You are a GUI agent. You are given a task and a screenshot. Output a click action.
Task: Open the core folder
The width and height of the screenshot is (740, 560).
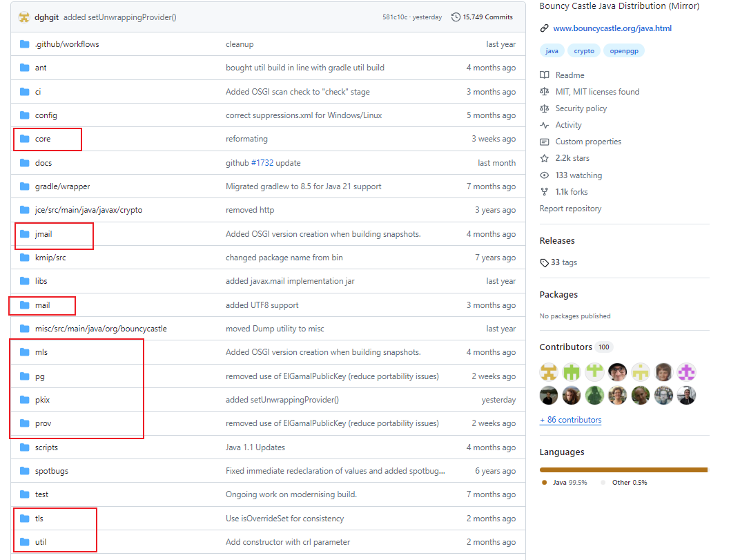point(43,139)
